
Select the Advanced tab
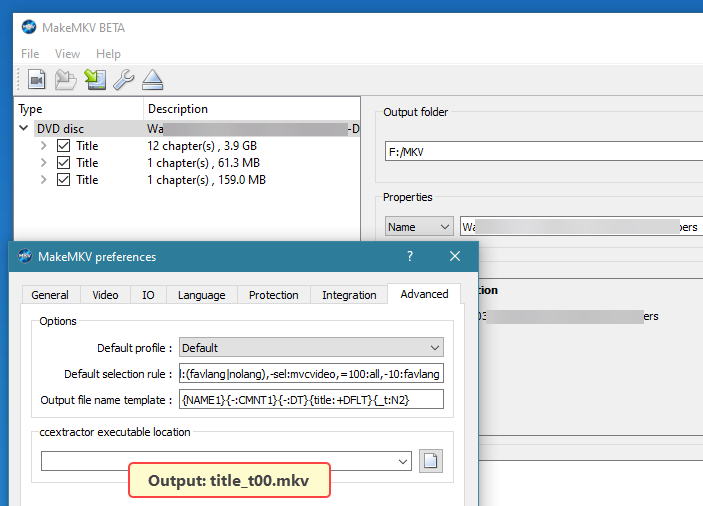click(424, 294)
